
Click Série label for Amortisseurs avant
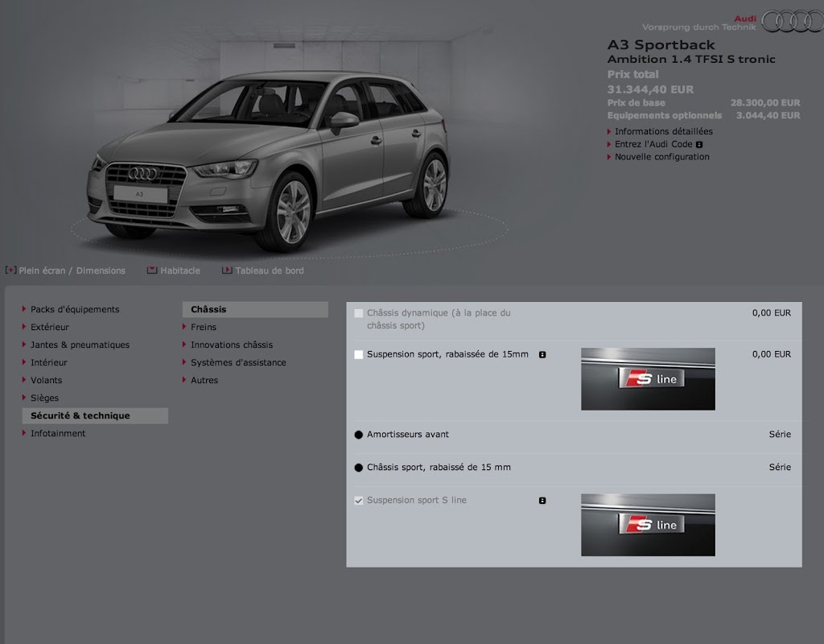coord(780,434)
